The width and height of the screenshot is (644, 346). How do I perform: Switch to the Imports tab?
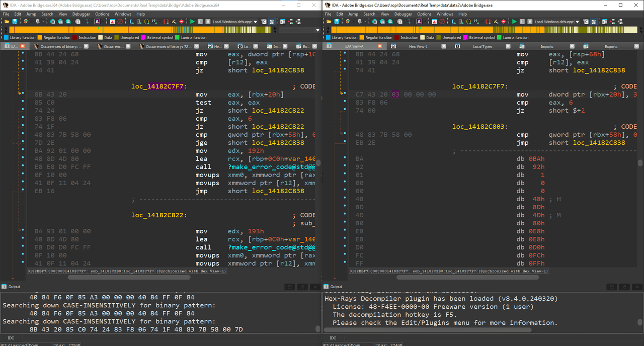point(547,46)
